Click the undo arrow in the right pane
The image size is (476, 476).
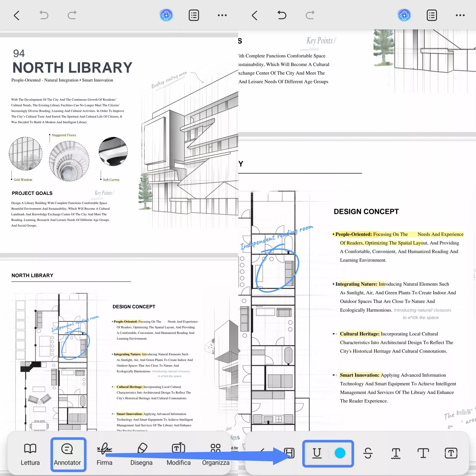282,15
